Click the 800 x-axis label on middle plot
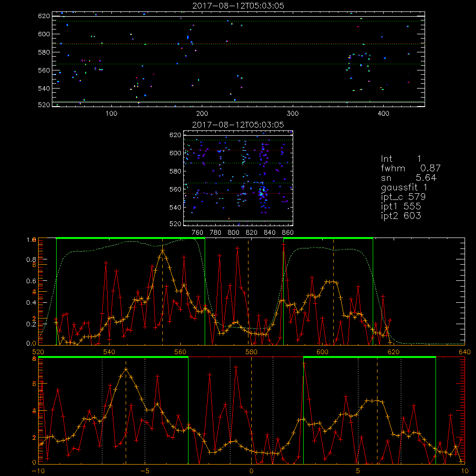 tap(233, 233)
